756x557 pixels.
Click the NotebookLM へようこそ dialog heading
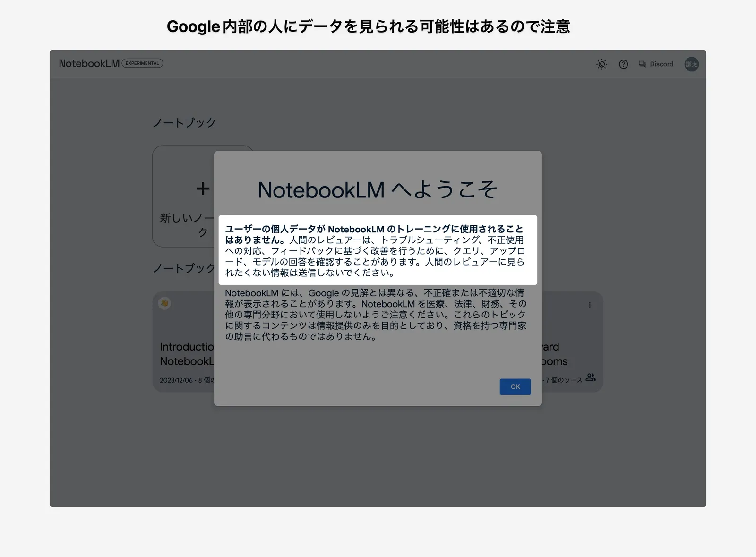[378, 190]
